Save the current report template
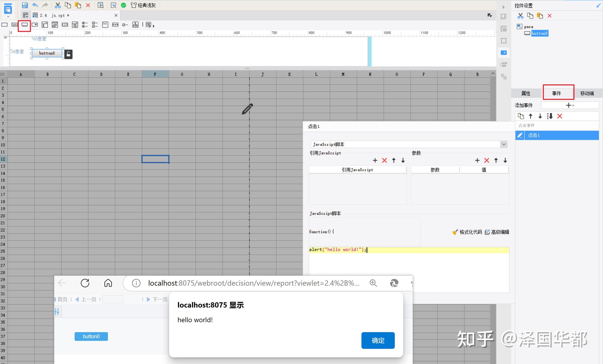 tap(25, 5)
